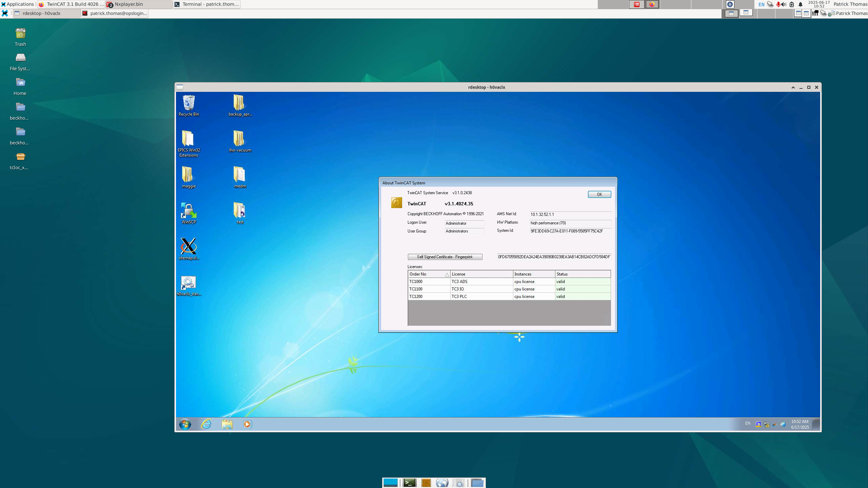Open the Windows Start orb
The image size is (868, 488).
coord(185,424)
